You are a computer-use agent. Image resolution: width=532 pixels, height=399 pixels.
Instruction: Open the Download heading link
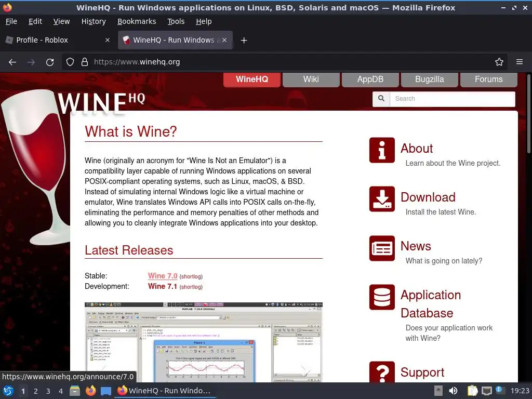(428, 197)
